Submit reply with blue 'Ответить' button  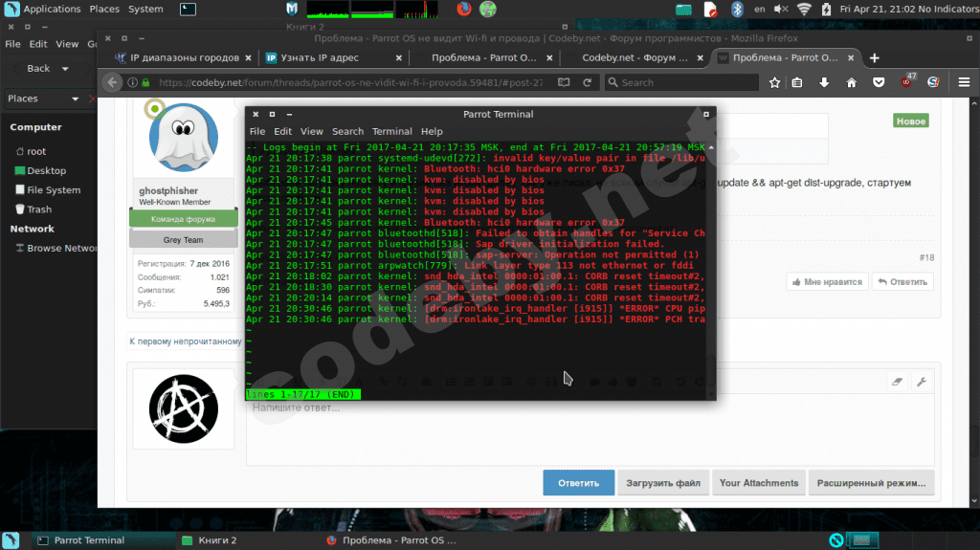(x=578, y=482)
